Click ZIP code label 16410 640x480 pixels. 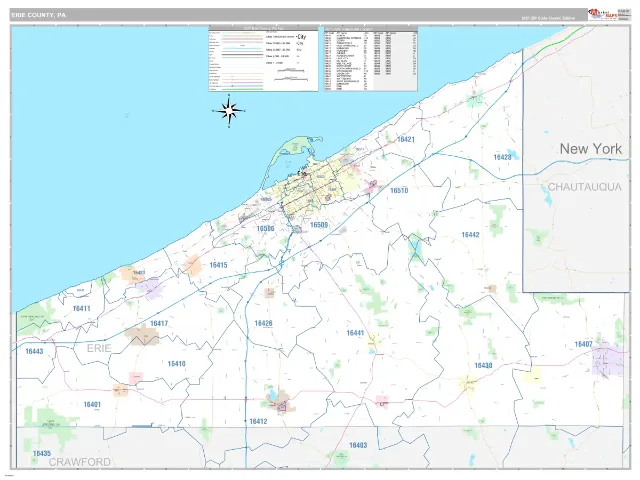(176, 364)
